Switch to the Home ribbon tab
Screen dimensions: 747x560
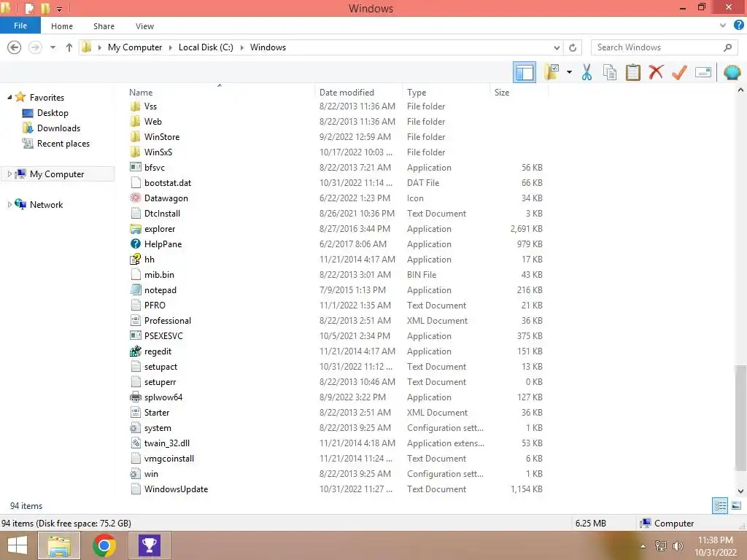(x=62, y=26)
